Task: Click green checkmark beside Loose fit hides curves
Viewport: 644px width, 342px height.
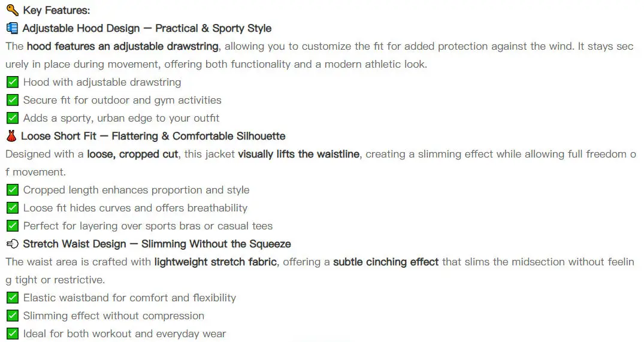Action: tap(13, 208)
